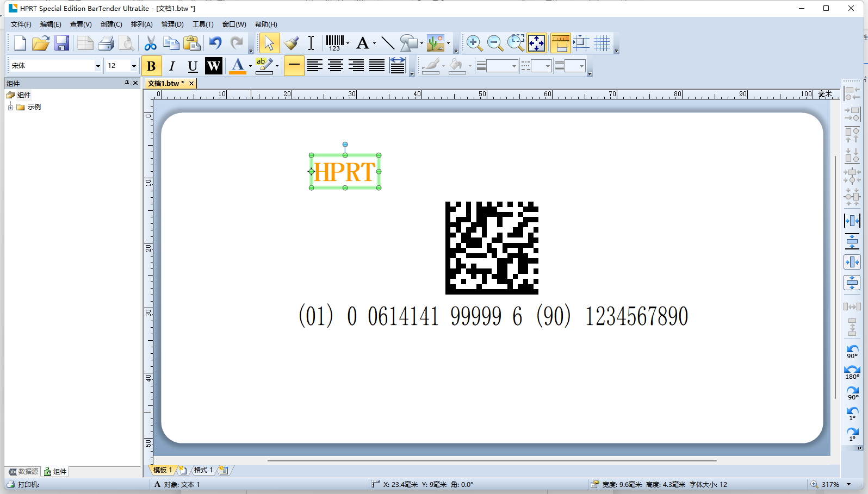The height and width of the screenshot is (494, 868).
Task: Select the line drawing tool
Action: click(x=388, y=43)
